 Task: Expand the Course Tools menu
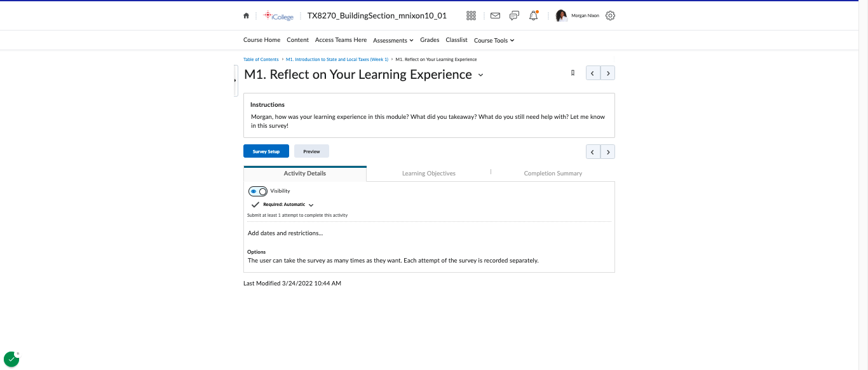pos(494,40)
